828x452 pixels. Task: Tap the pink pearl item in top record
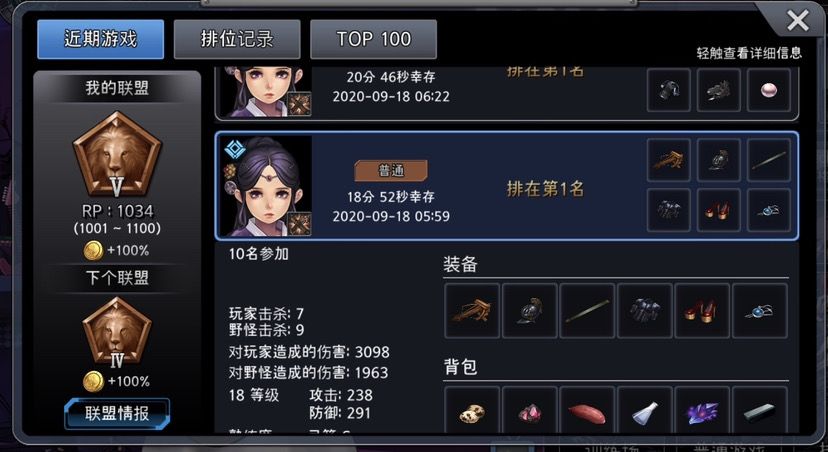pyautogui.click(x=769, y=90)
